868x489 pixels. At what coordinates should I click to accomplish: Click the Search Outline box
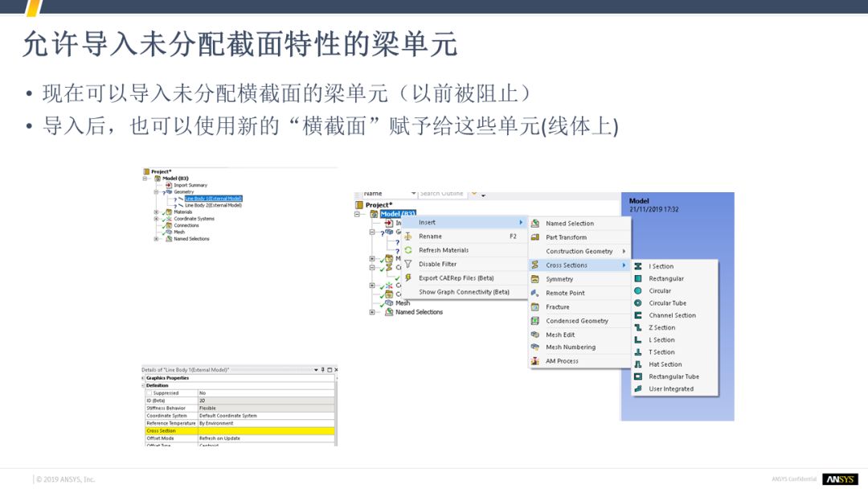click(442, 194)
